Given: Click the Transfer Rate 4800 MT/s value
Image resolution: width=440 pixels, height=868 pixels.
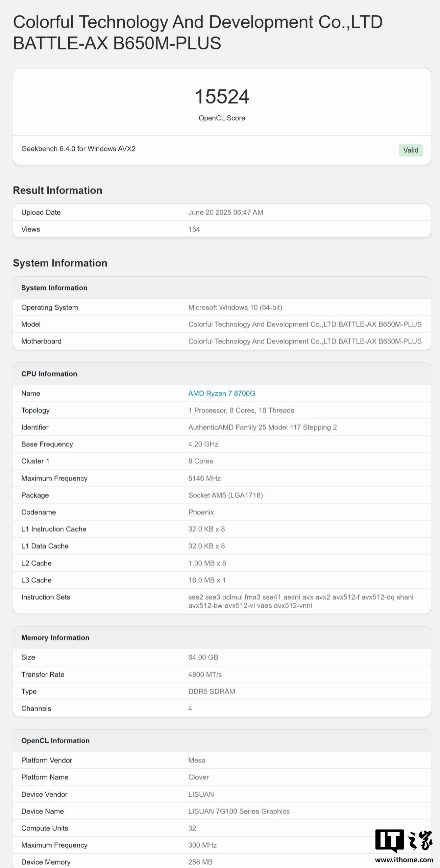Looking at the screenshot, I should pyautogui.click(x=205, y=674).
